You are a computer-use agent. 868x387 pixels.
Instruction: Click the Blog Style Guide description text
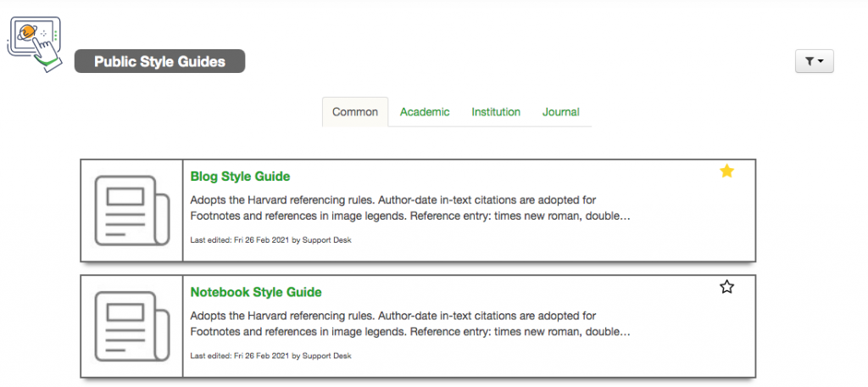pos(410,208)
